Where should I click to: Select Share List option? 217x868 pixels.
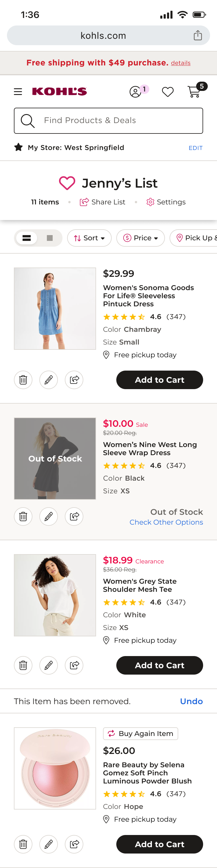click(102, 202)
